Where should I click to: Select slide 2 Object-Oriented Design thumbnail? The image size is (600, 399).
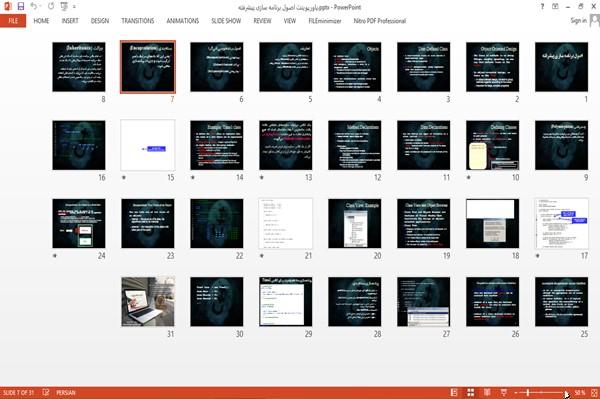click(492, 67)
